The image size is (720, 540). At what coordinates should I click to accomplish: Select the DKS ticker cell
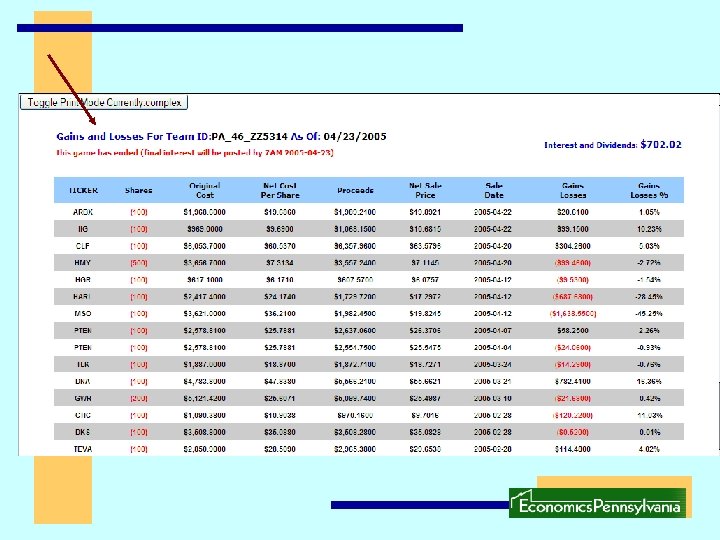(83, 432)
